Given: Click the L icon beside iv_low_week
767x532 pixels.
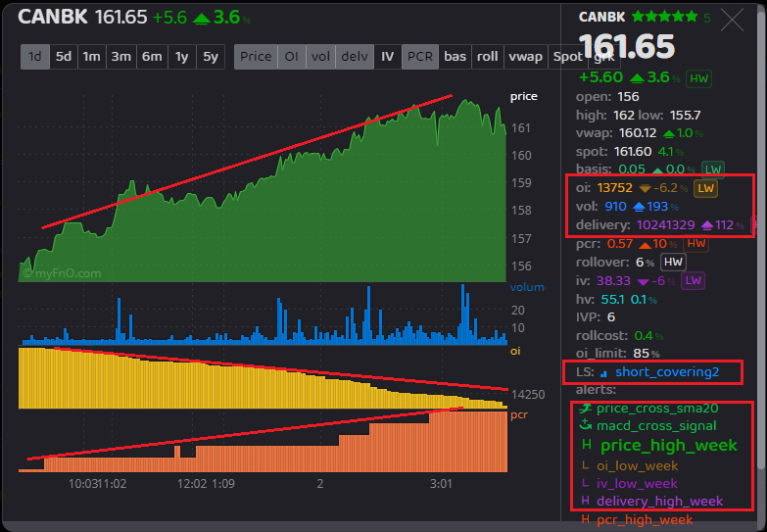Looking at the screenshot, I should click(585, 483).
